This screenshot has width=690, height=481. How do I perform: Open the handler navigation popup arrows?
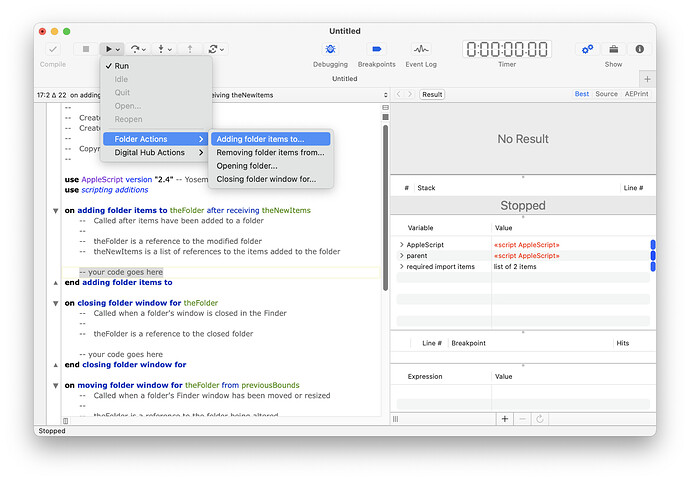click(x=385, y=95)
